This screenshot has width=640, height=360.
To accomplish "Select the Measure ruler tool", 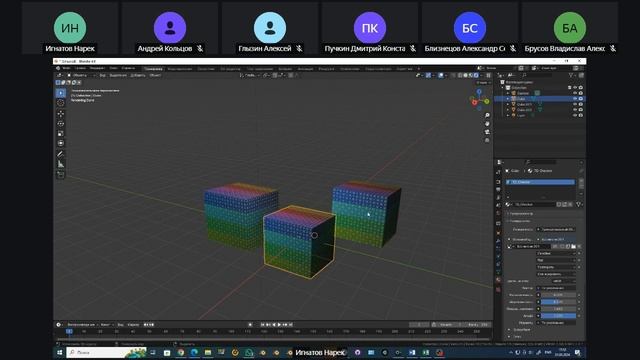I will pyautogui.click(x=61, y=164).
